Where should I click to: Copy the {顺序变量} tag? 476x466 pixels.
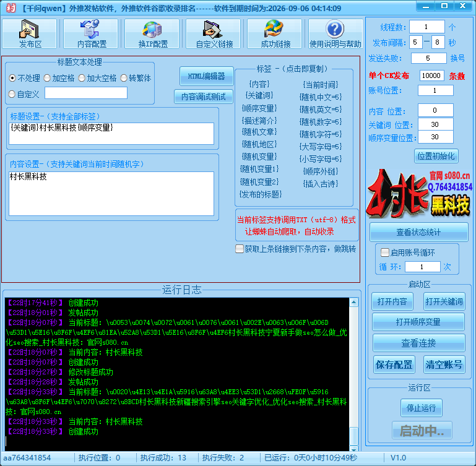(259, 108)
